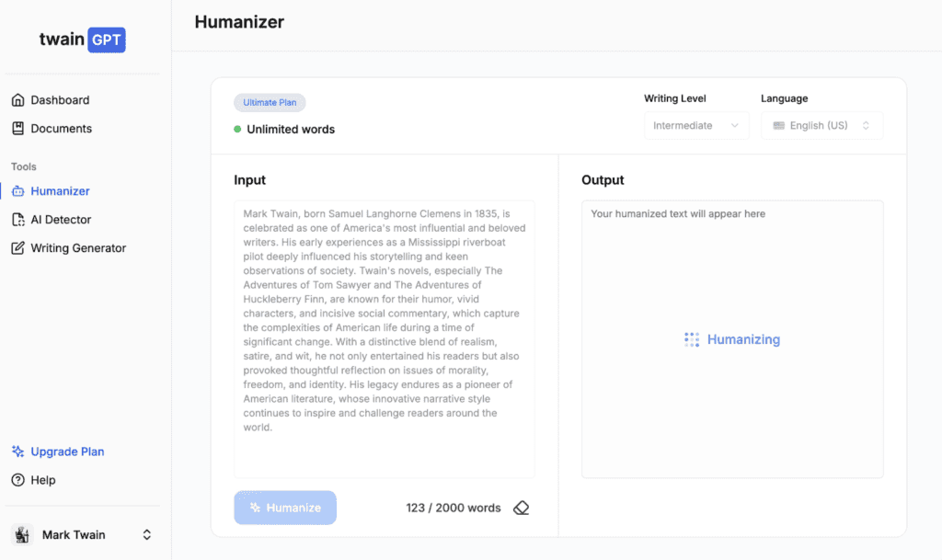Click the Upgrade Plan link
Screen dimensions: 942x560
(67, 451)
